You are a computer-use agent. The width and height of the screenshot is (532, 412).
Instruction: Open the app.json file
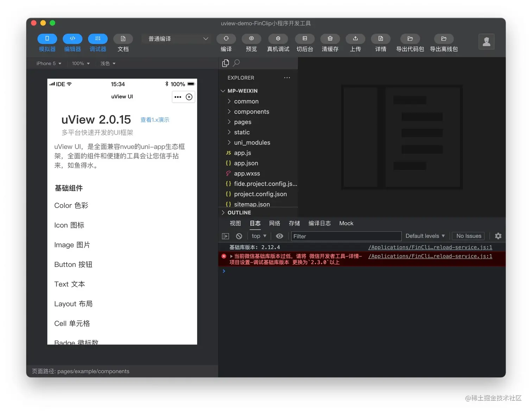point(258,163)
